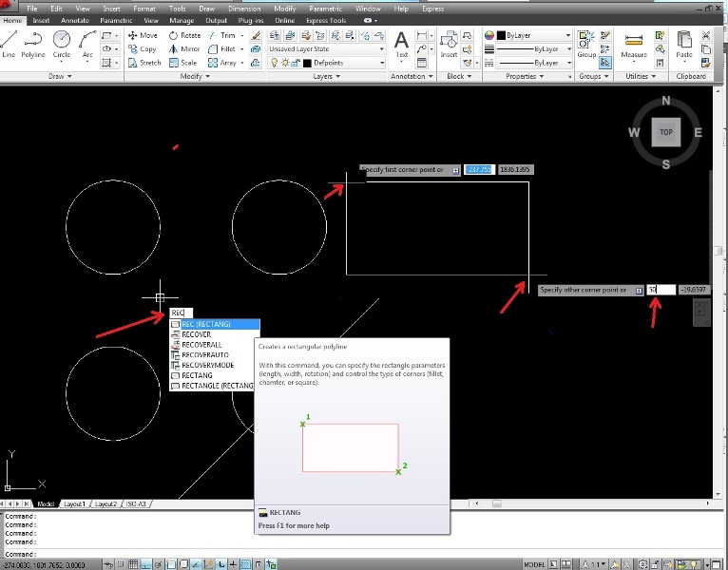The width and height of the screenshot is (728, 570).
Task: Toggle Defpoints layer freeze sun icon
Action: click(x=284, y=63)
